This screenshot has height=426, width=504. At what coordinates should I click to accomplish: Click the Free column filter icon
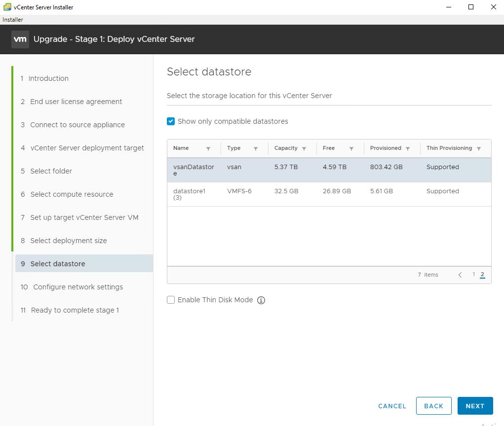point(351,148)
